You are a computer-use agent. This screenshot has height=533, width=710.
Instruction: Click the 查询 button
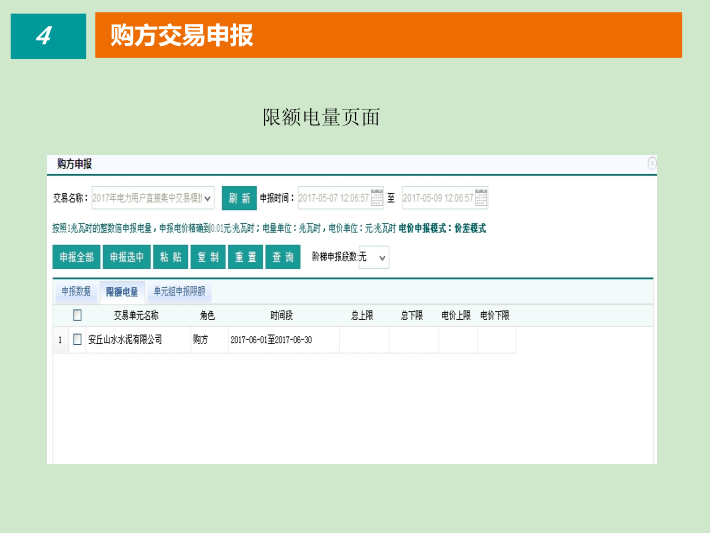click(x=282, y=258)
